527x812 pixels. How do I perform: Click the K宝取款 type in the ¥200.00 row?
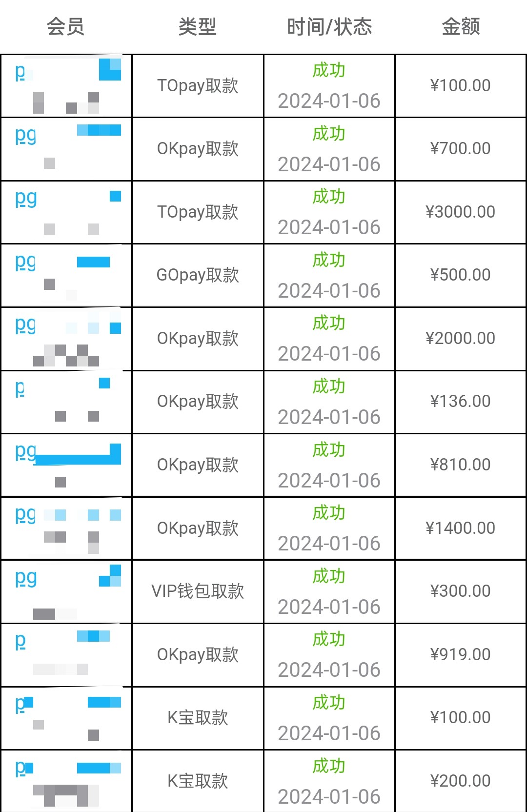pos(198,781)
